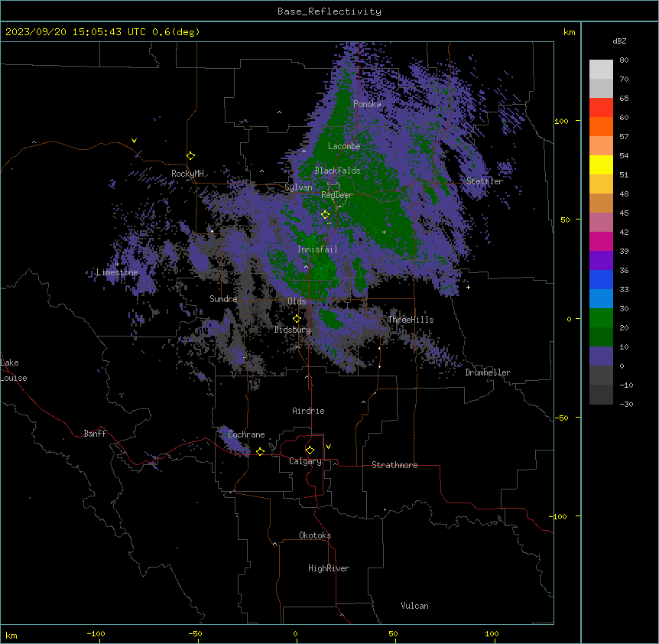The height and width of the screenshot is (644, 659).
Task: Click the 50 tick label on horizontal axis
Action: (394, 633)
